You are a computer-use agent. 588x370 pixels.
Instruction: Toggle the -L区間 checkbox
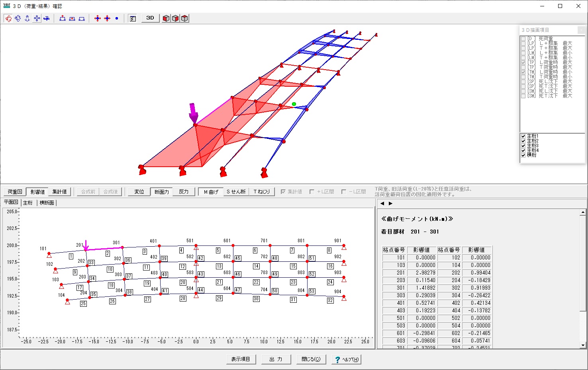(344, 192)
